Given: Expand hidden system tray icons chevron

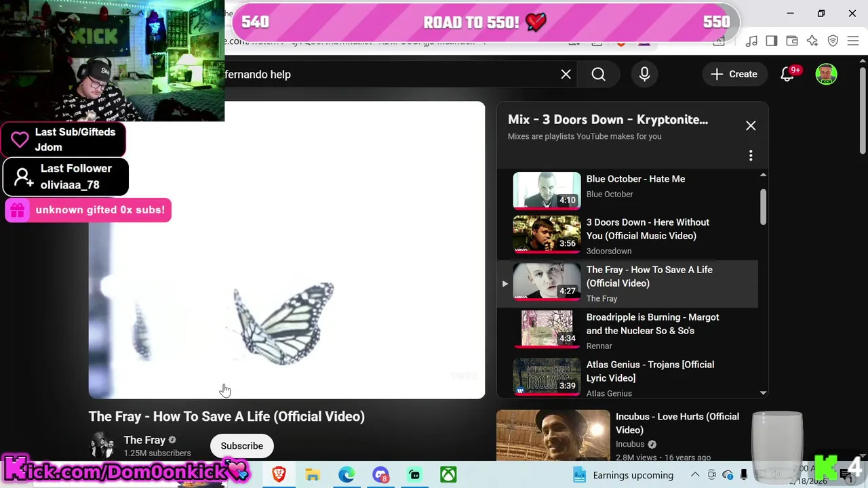Looking at the screenshot, I should pyautogui.click(x=695, y=475).
